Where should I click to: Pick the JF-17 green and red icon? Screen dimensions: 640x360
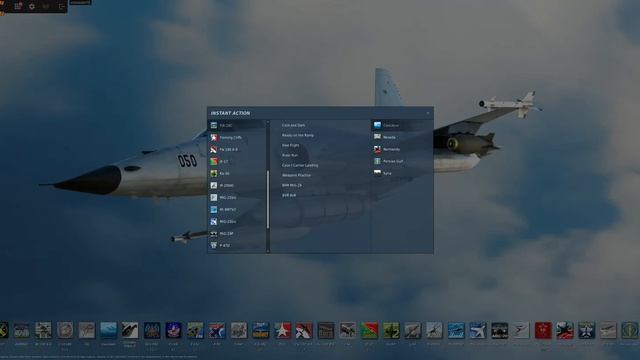click(x=213, y=162)
